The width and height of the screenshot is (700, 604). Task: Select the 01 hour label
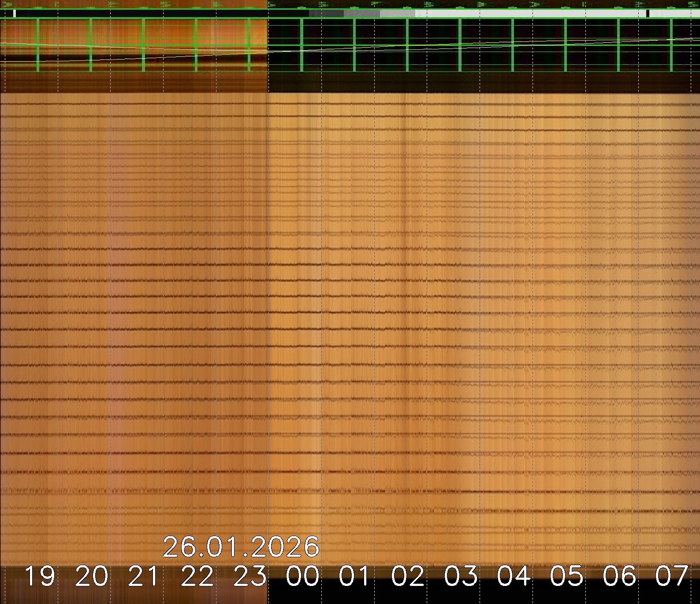[x=355, y=576]
